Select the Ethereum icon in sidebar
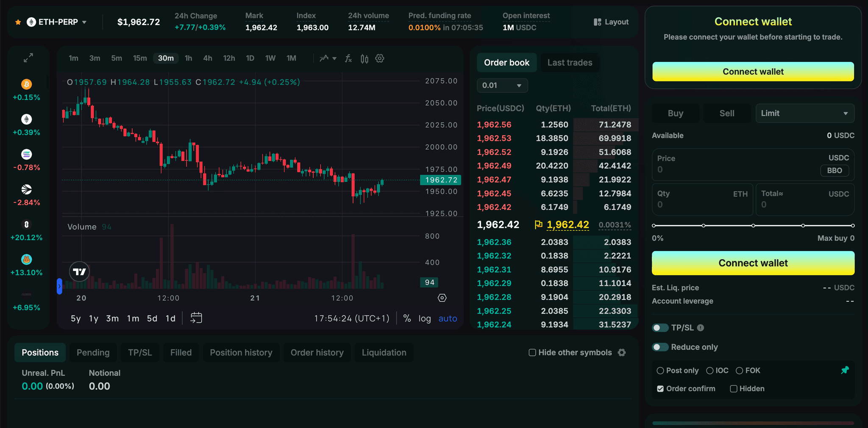Viewport: 868px width, 428px height. click(27, 119)
